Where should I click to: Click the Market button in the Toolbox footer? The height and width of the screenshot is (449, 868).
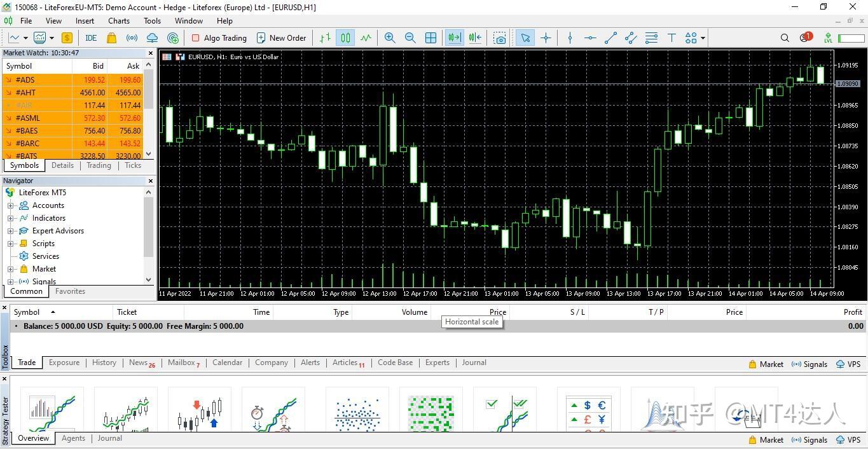[x=766, y=364]
